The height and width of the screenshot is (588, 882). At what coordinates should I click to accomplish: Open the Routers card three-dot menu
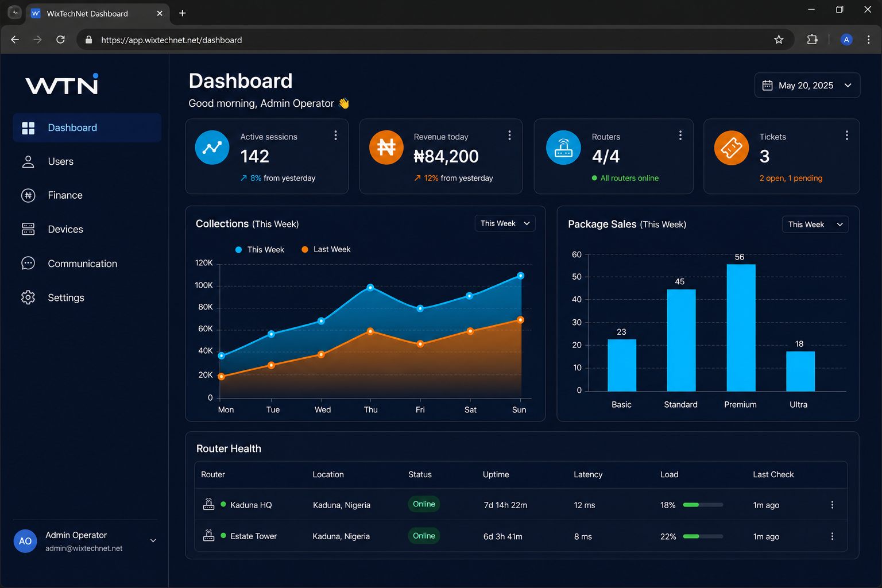click(680, 136)
